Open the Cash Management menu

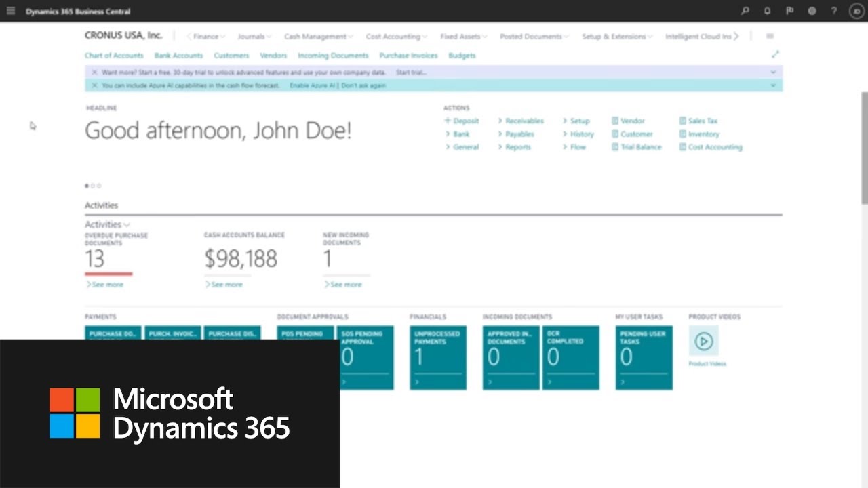point(318,37)
